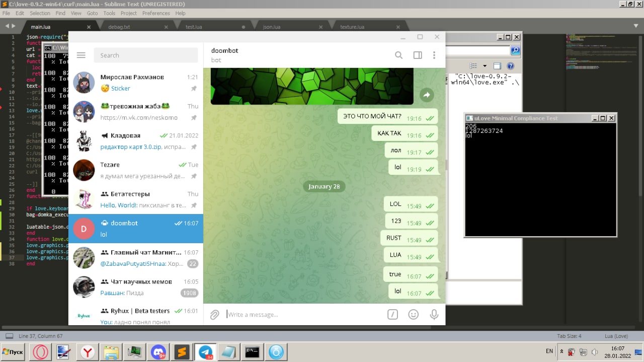Viewport: 644px width, 362px height.
Task: Search in doombot chat via magnifier icon
Action: coord(398,55)
